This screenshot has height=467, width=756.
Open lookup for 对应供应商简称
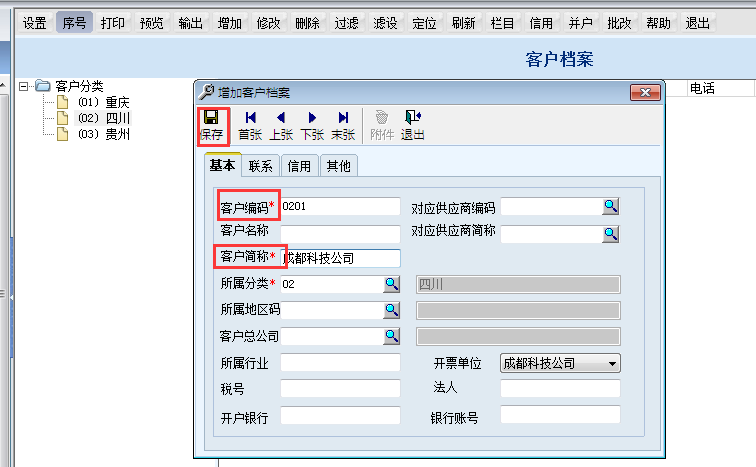(610, 234)
